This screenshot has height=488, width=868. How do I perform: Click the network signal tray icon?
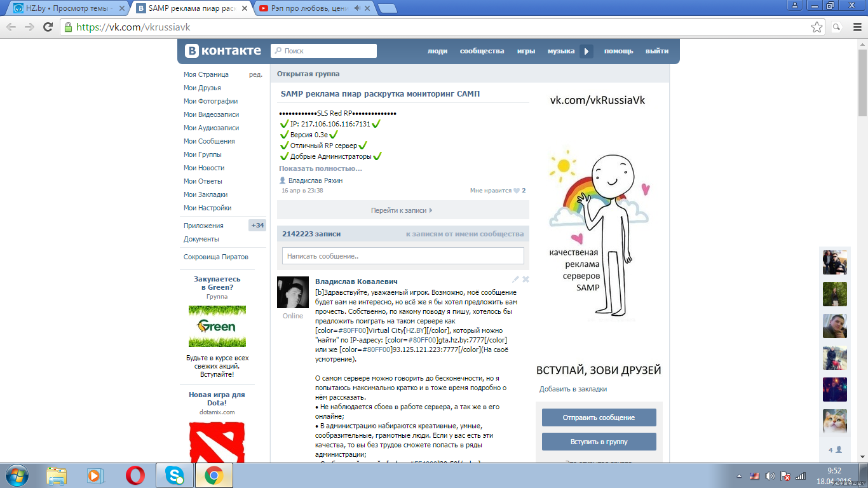(801, 476)
